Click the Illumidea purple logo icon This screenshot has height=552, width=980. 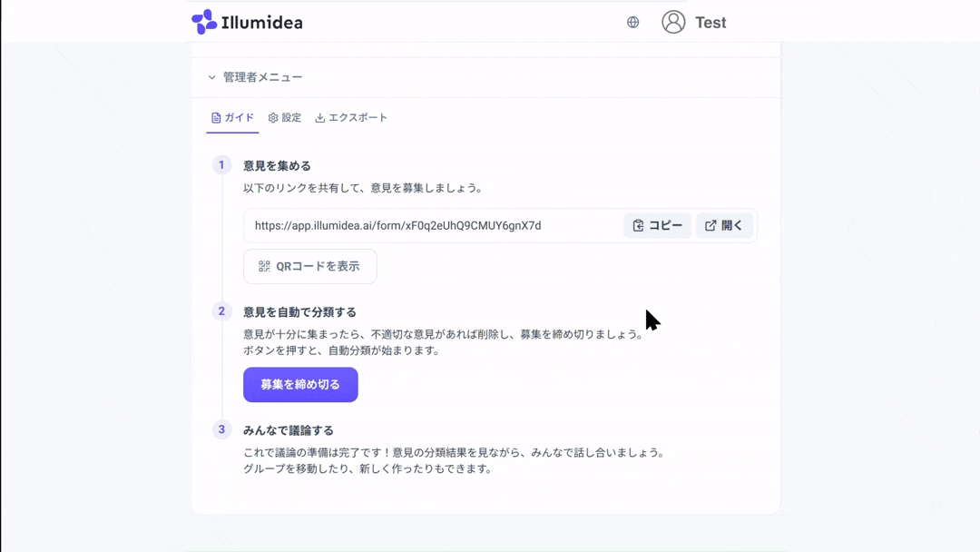point(204,22)
